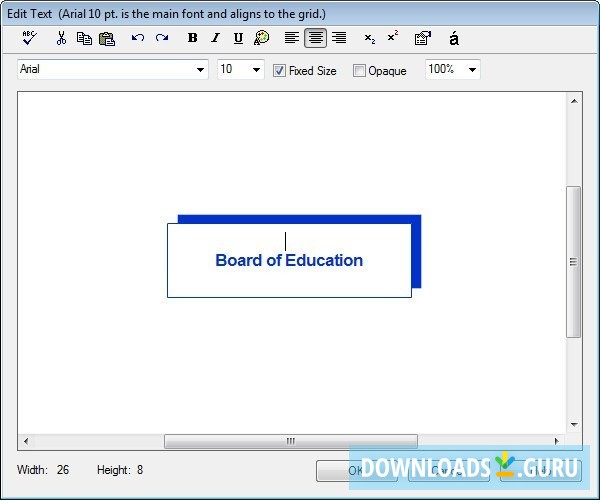The width and height of the screenshot is (600, 500).
Task: Align text to the right
Action: (x=339, y=37)
